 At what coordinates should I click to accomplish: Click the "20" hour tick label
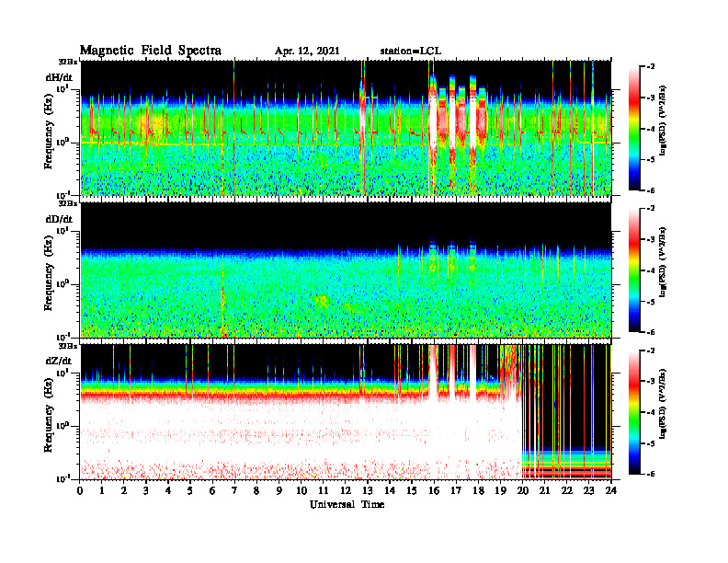pos(523,490)
